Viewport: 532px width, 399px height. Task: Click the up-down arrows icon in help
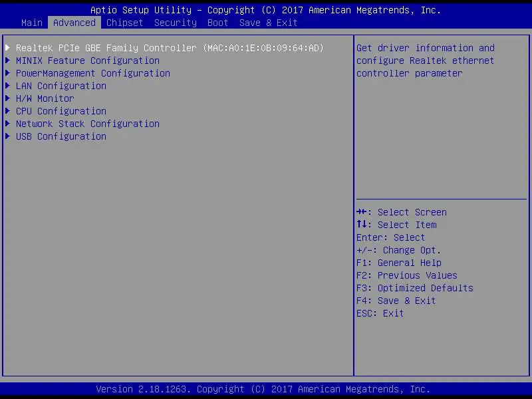pos(361,224)
